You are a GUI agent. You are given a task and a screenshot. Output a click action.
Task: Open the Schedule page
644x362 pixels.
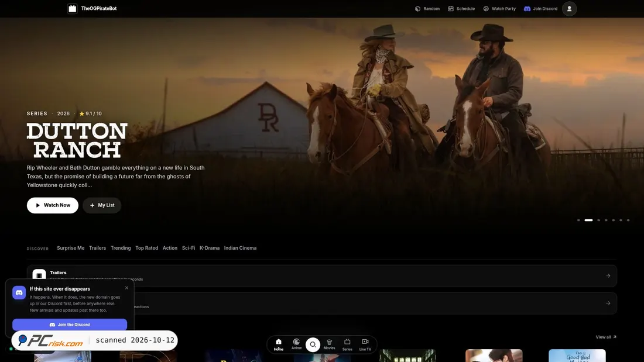461,9
